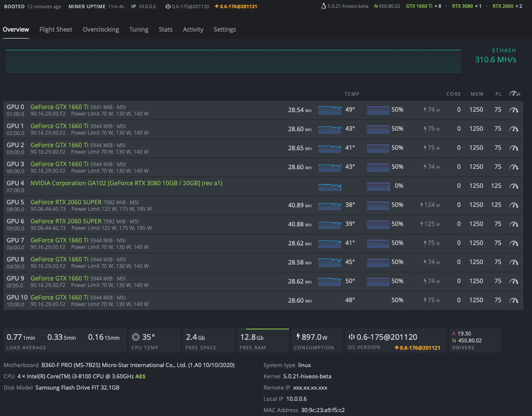532x416 pixels.
Task: Click GPU 0 temperature mini chart
Action: tap(330, 110)
